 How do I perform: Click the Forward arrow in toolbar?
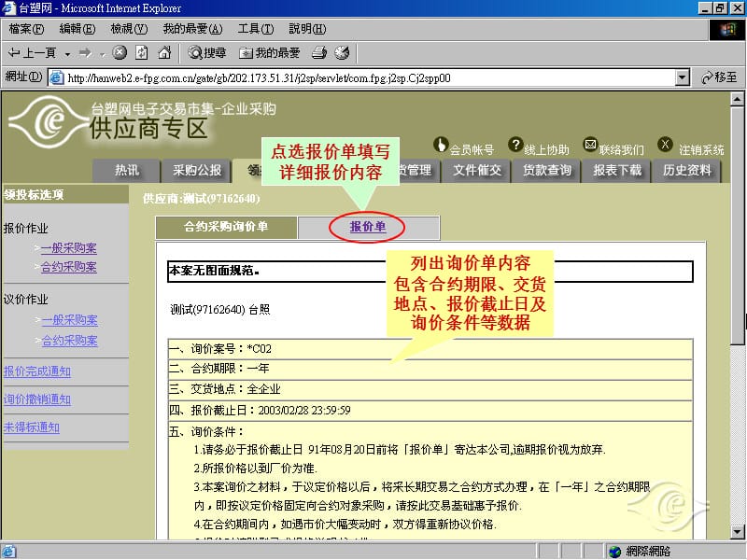click(85, 53)
